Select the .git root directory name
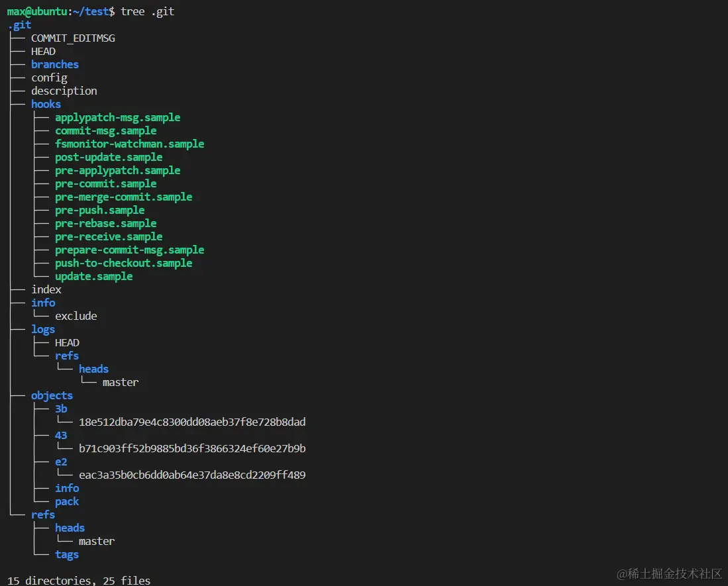Image resolution: width=728 pixels, height=586 pixels. [x=19, y=25]
